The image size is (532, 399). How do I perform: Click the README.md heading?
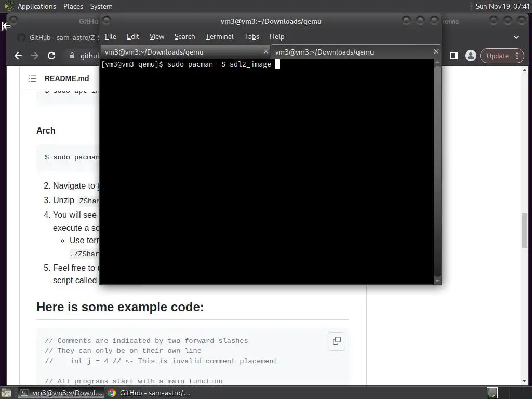pyautogui.click(x=67, y=79)
